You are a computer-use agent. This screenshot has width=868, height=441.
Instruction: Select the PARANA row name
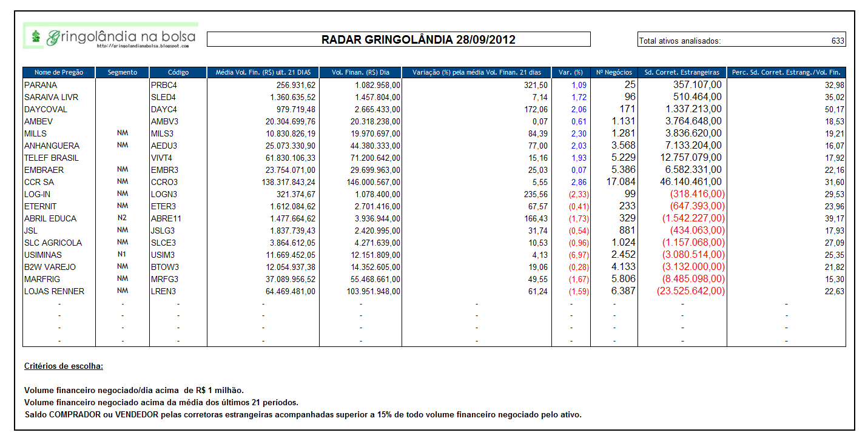[41, 85]
